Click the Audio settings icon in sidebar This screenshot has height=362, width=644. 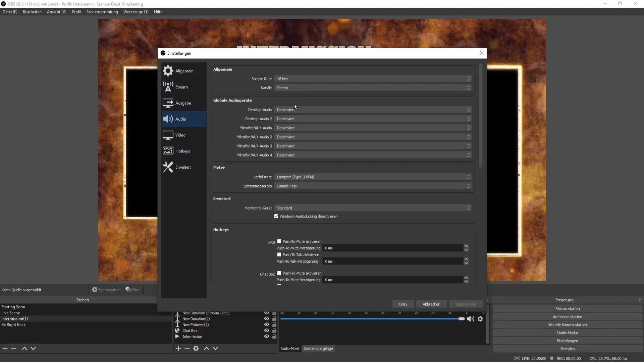[168, 119]
